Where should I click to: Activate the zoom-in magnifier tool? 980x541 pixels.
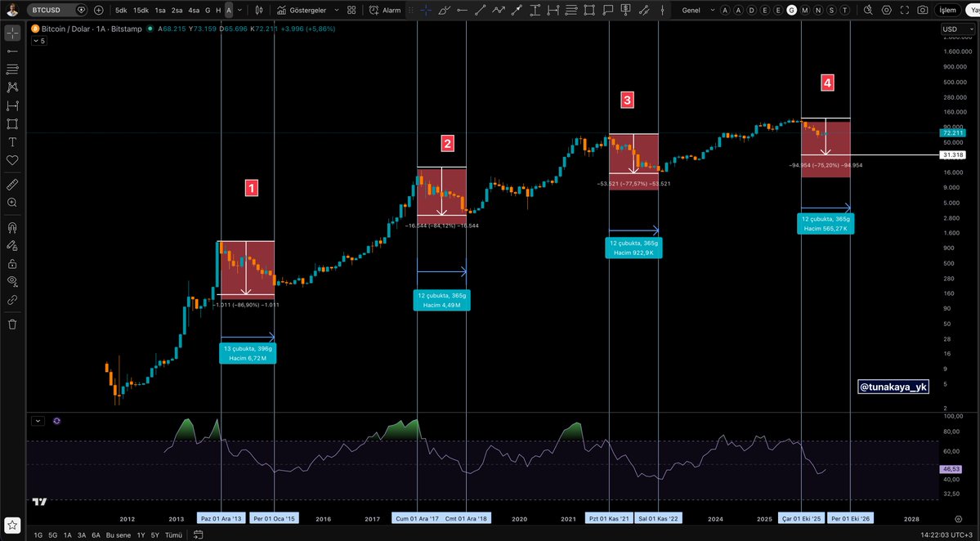tap(12, 203)
